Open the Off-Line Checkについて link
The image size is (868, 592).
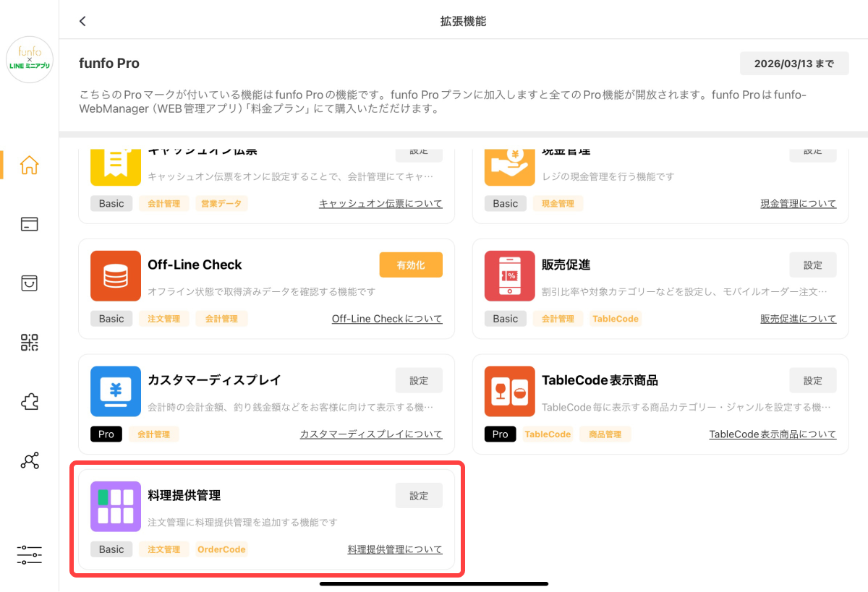click(387, 319)
